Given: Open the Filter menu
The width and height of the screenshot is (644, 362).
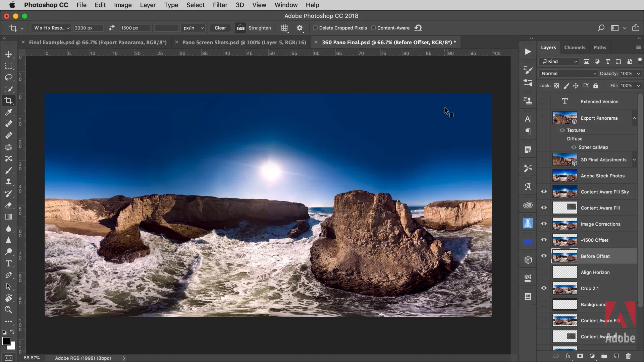Looking at the screenshot, I should [220, 5].
